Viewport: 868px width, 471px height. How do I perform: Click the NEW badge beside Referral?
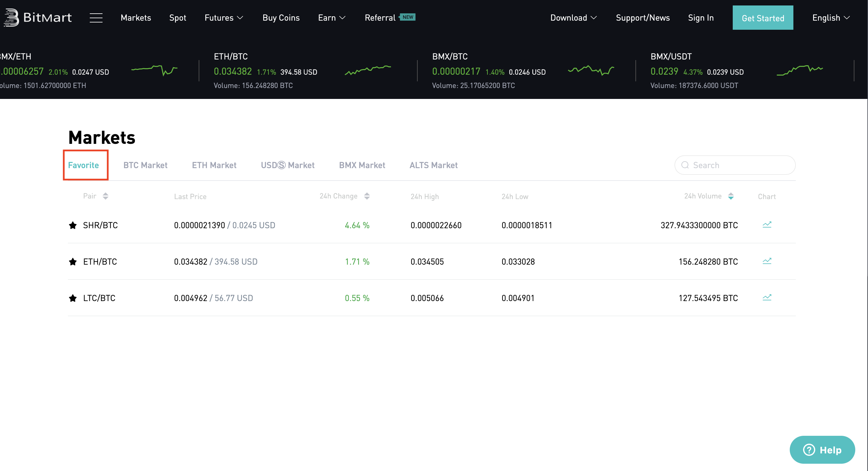point(407,17)
